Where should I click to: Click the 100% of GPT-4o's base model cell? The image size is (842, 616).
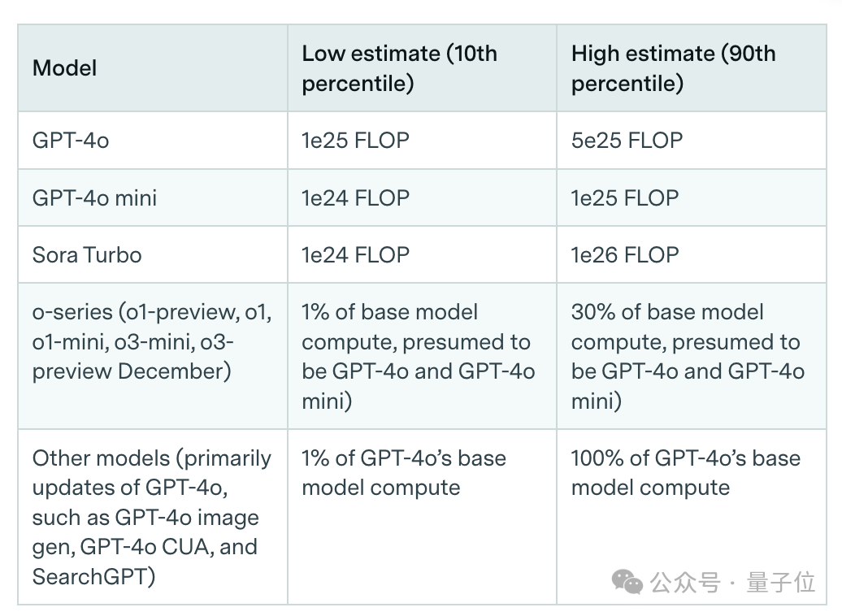[685, 472]
